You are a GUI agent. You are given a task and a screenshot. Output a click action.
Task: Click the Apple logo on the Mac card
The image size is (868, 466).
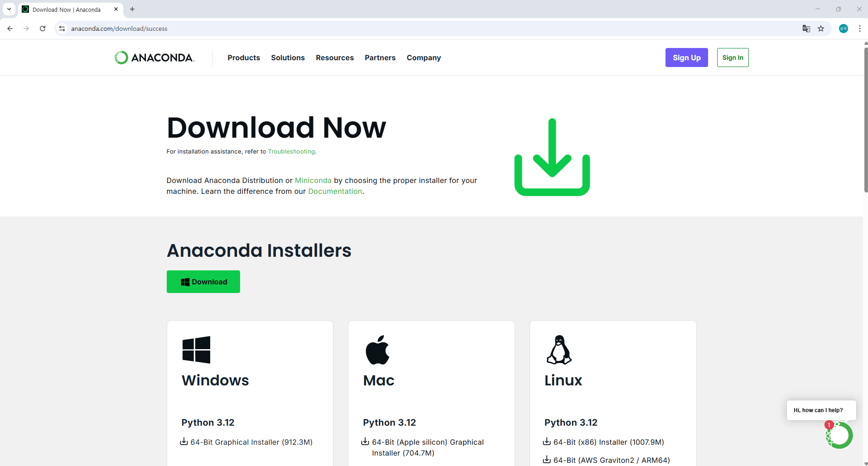click(377, 350)
